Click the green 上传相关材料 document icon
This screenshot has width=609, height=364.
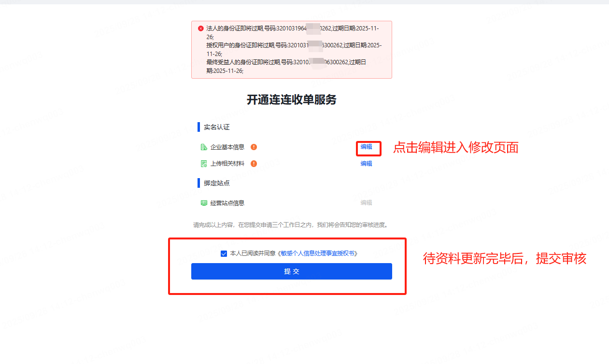[204, 164]
